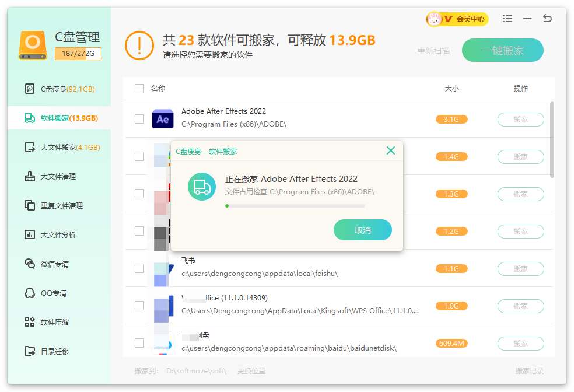Click the 1.1G size badge for 飞书
The height and width of the screenshot is (392, 574).
452,269
